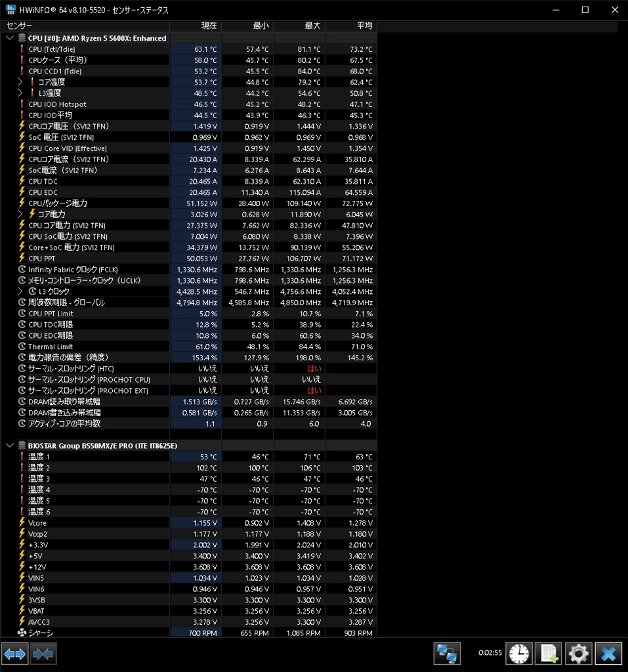Screen dimensions: 628x672
Task: Click red はい in サーマル・スロットリング (PROCHOT EXT) row
Action: pos(314,390)
